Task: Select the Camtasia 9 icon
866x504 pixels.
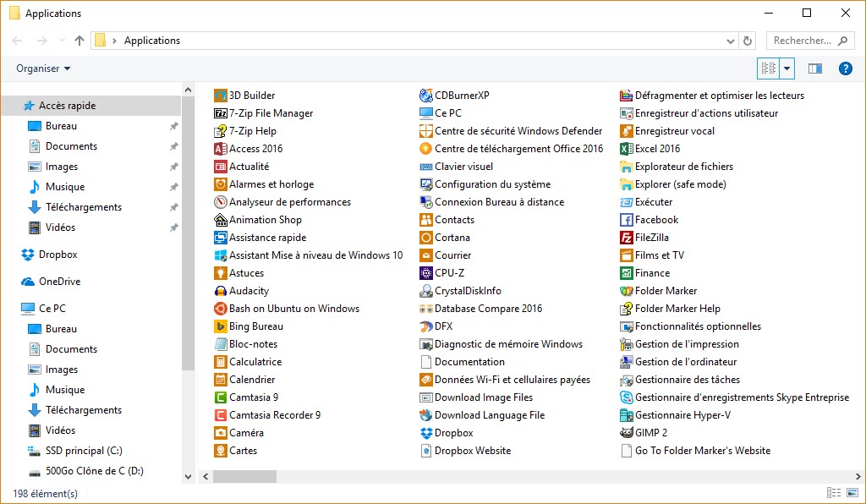Action: 221,397
